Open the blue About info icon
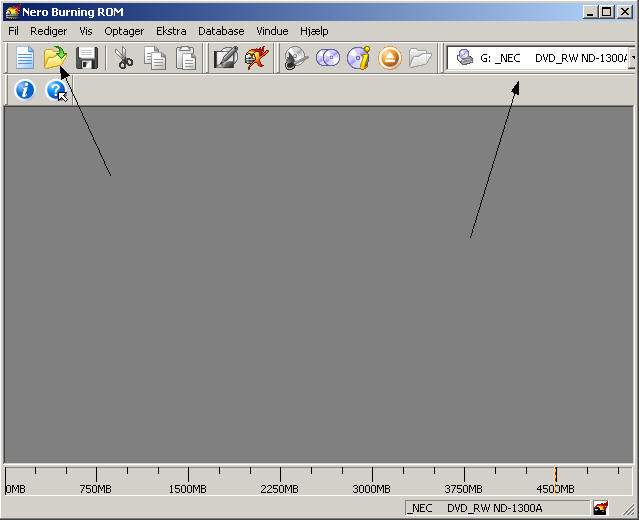 24,90
